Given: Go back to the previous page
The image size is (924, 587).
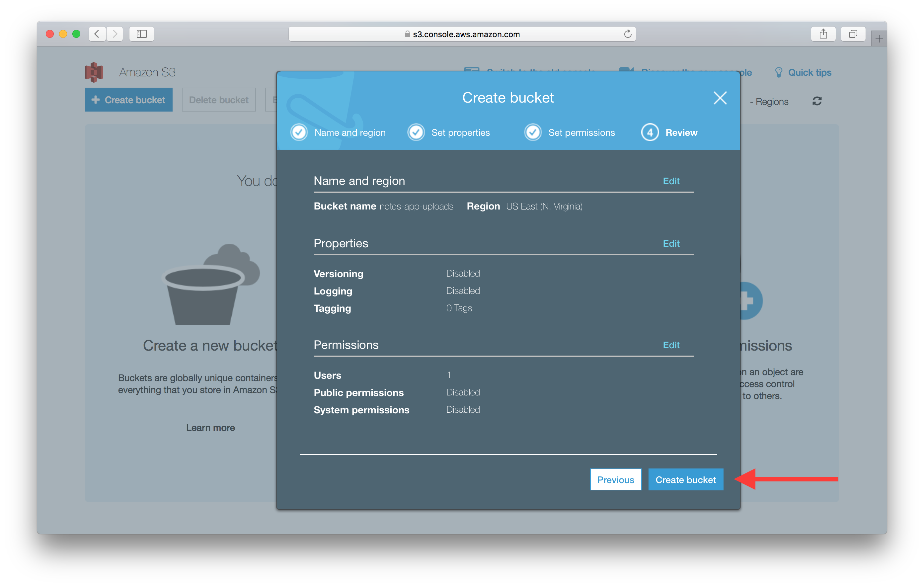Looking at the screenshot, I should [97, 34].
